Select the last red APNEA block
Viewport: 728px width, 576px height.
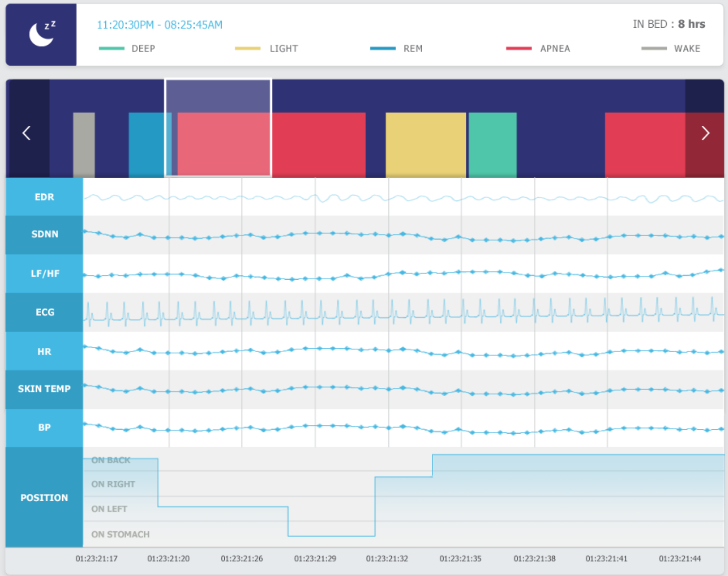point(645,145)
